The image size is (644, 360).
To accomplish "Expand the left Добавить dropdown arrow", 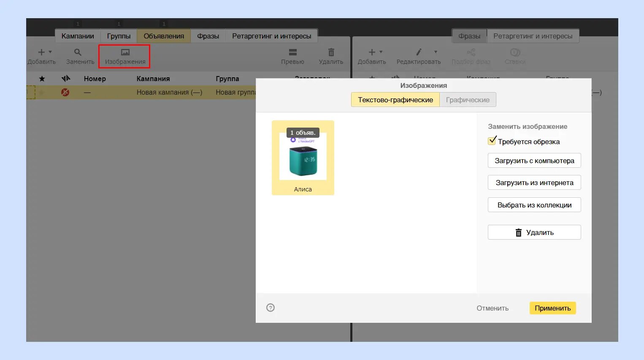I will [x=50, y=52].
